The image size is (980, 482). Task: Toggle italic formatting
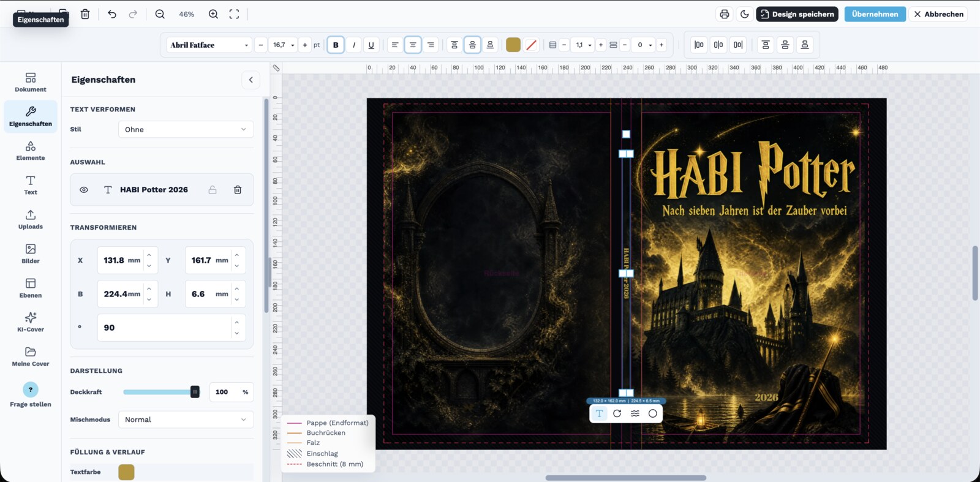click(x=353, y=45)
